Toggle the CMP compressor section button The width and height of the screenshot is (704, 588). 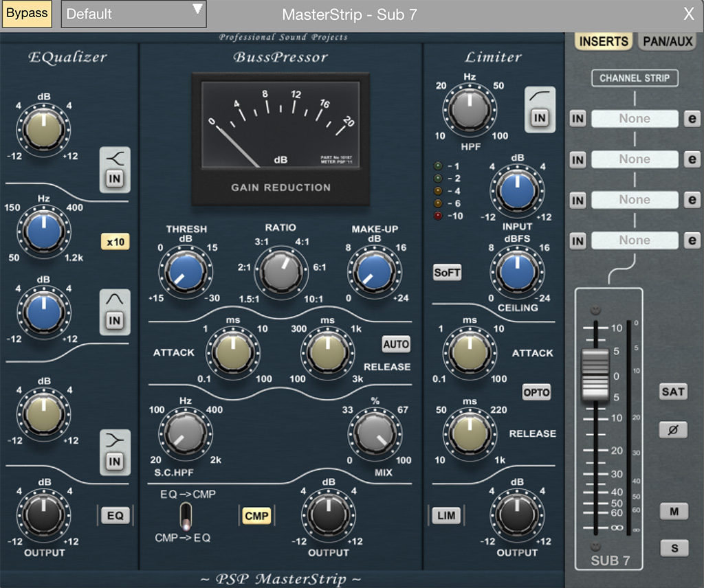(256, 516)
